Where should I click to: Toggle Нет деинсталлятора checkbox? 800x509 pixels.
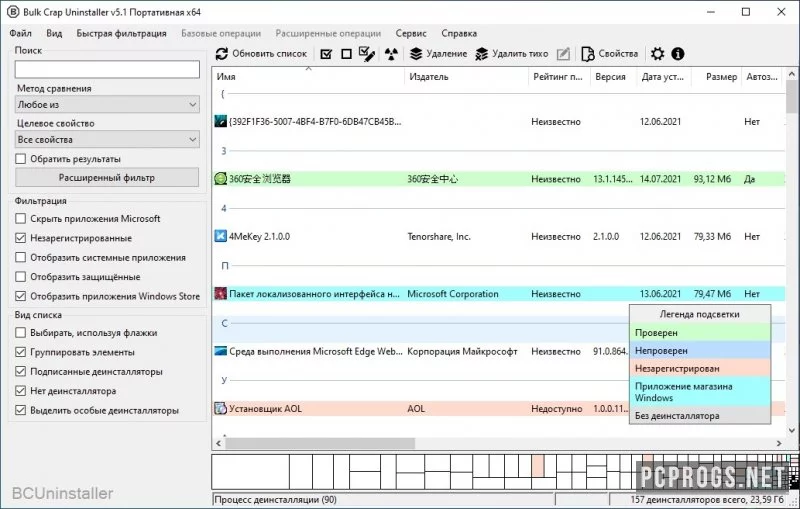(20, 391)
